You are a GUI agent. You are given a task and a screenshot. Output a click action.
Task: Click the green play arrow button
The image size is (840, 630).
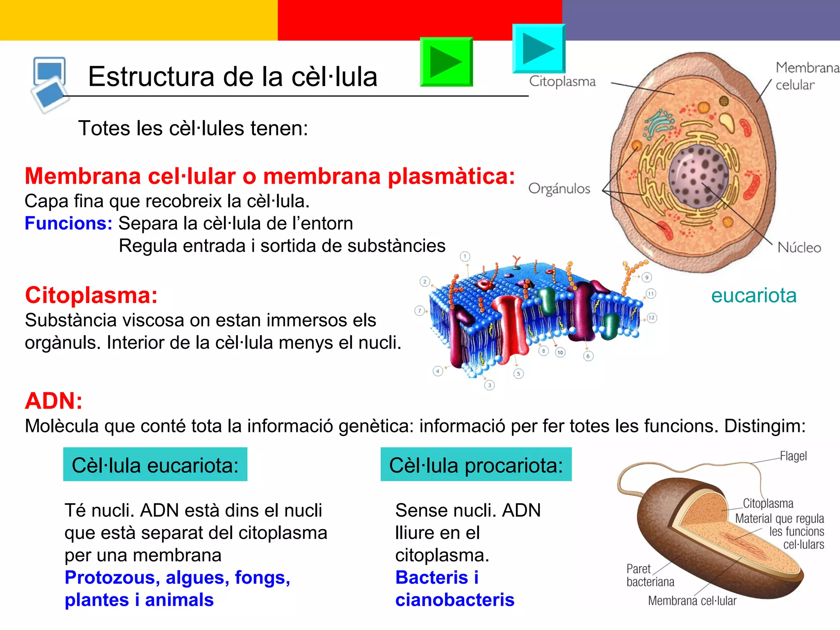[446, 62]
